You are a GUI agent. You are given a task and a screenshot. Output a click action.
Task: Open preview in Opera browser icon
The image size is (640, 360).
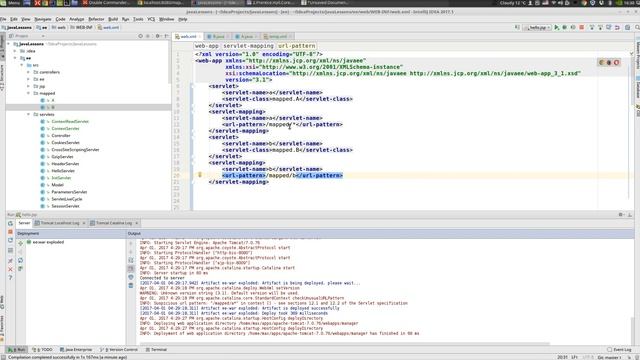(617, 62)
